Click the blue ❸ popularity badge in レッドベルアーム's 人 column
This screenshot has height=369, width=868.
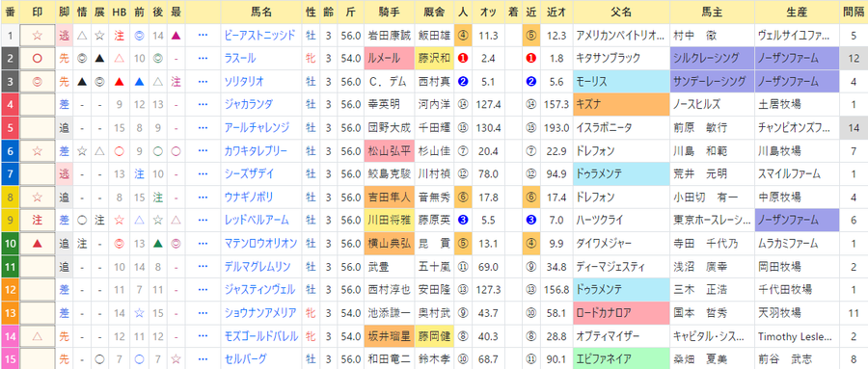463,220
